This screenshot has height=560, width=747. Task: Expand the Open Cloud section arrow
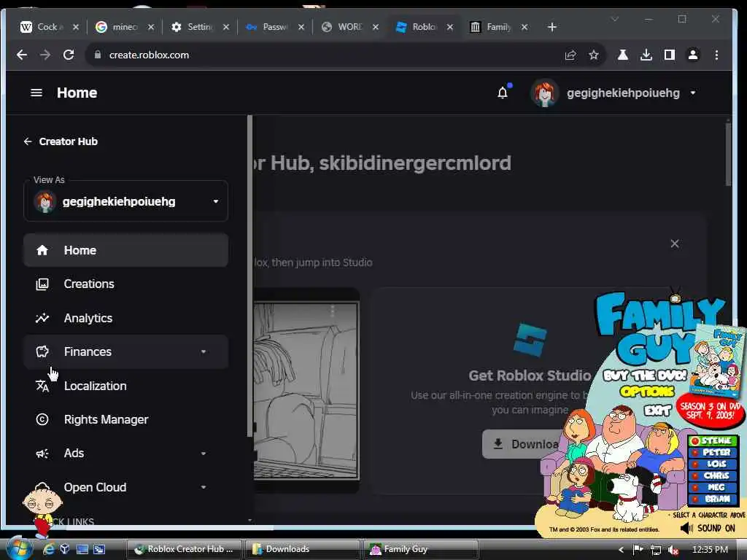204,487
